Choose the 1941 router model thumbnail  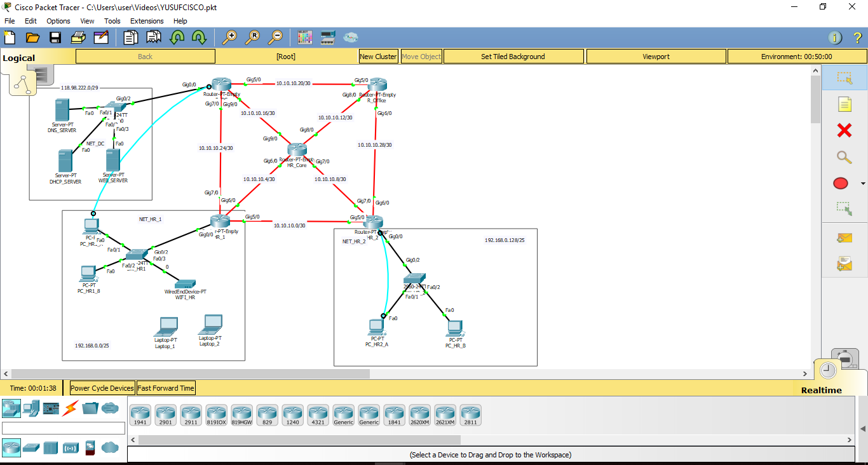(x=140, y=414)
